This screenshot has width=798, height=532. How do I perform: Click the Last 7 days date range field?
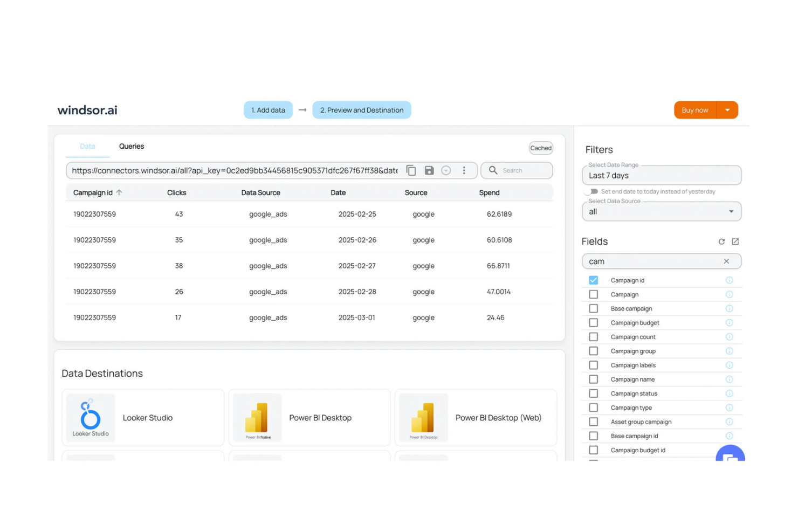[x=662, y=175]
